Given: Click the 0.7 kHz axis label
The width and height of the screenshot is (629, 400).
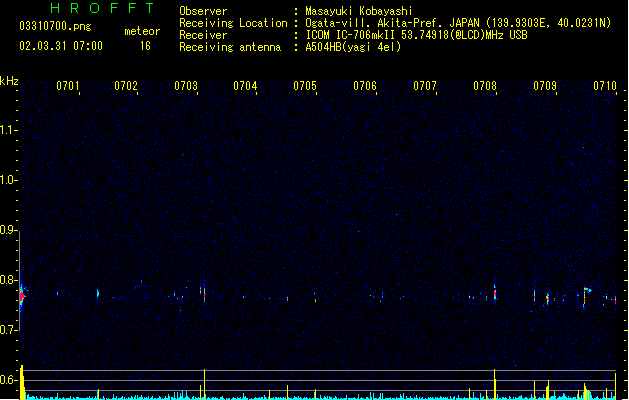Looking at the screenshot, I should (8, 330).
